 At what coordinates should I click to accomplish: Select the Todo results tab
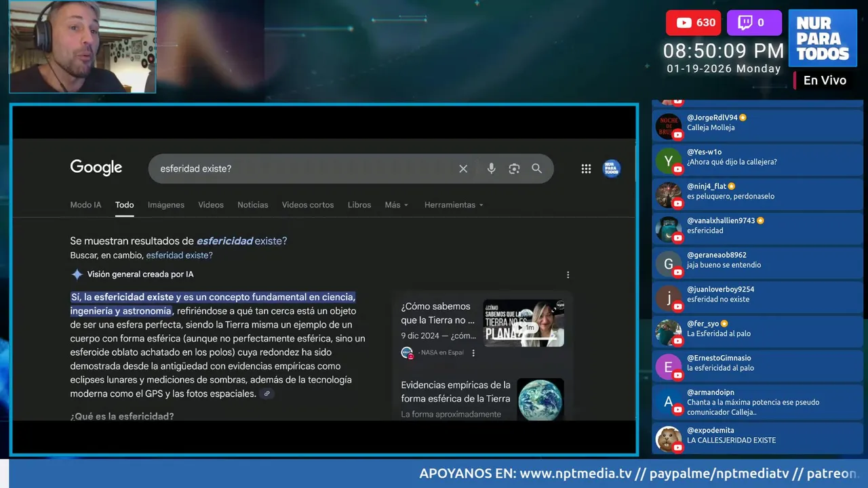point(124,205)
